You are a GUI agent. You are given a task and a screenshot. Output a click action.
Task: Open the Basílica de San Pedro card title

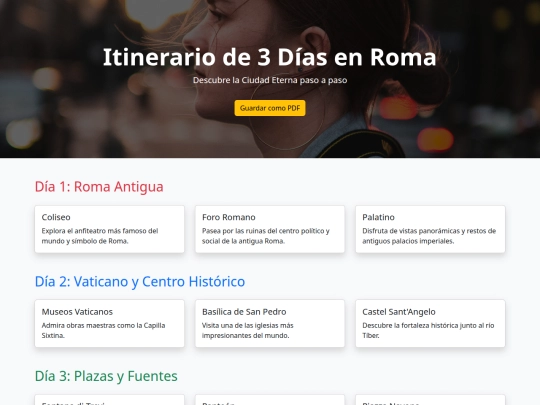point(244,312)
